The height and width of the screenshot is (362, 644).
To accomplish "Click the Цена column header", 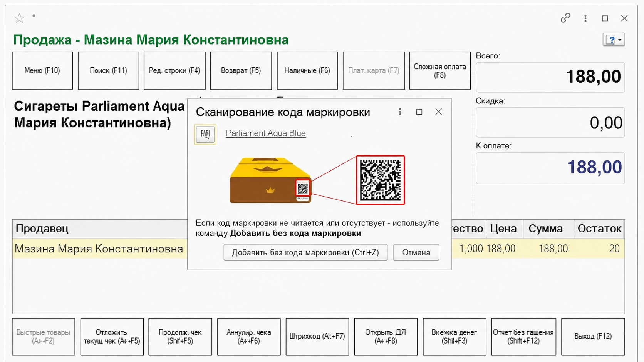I will 504,229.
